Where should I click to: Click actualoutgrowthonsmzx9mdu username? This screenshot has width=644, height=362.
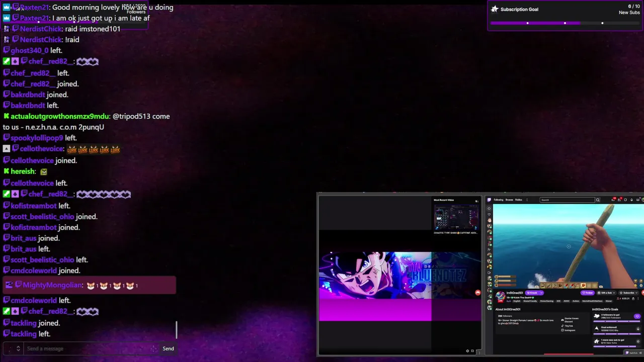(59, 116)
